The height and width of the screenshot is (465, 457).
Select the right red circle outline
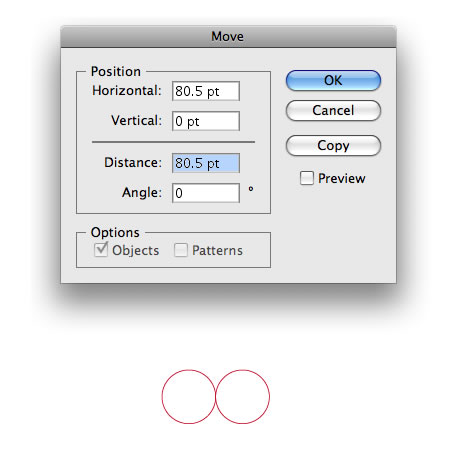tap(242, 397)
